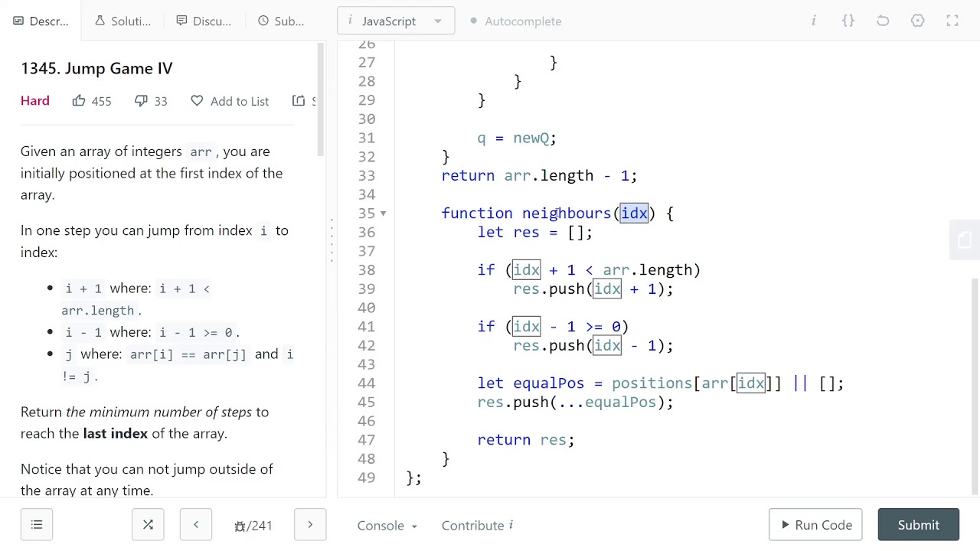980x551 pixels.
Task: Reset code with the undo arrow icon
Action: click(883, 21)
